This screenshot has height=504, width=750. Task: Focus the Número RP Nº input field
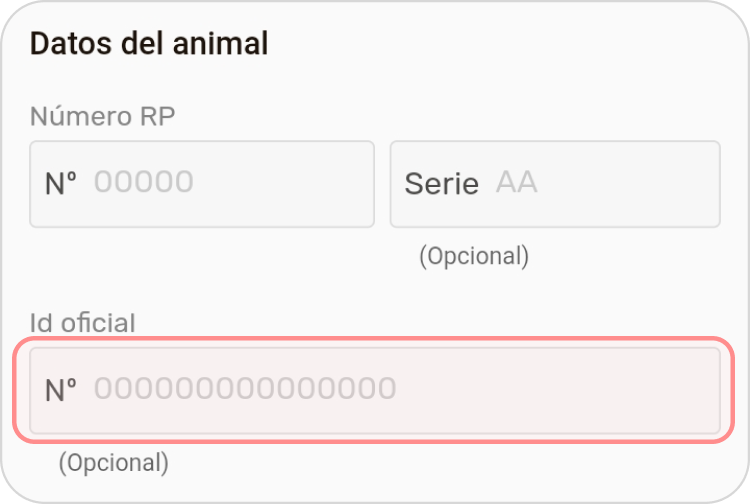coord(200,184)
